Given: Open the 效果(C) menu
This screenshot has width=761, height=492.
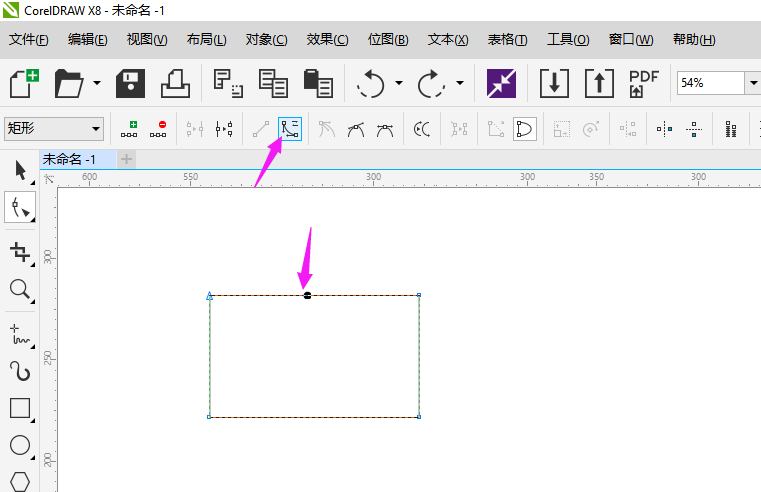Looking at the screenshot, I should tap(328, 39).
